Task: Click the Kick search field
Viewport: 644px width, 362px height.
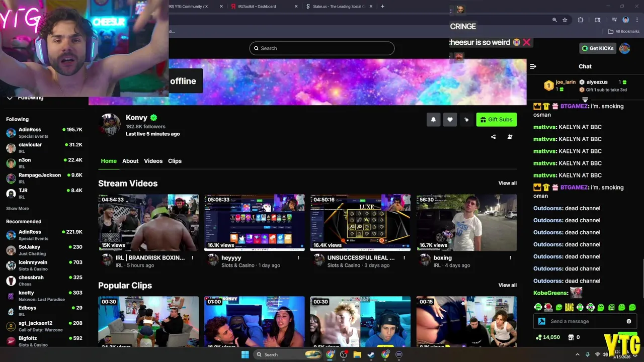Action: (322, 48)
